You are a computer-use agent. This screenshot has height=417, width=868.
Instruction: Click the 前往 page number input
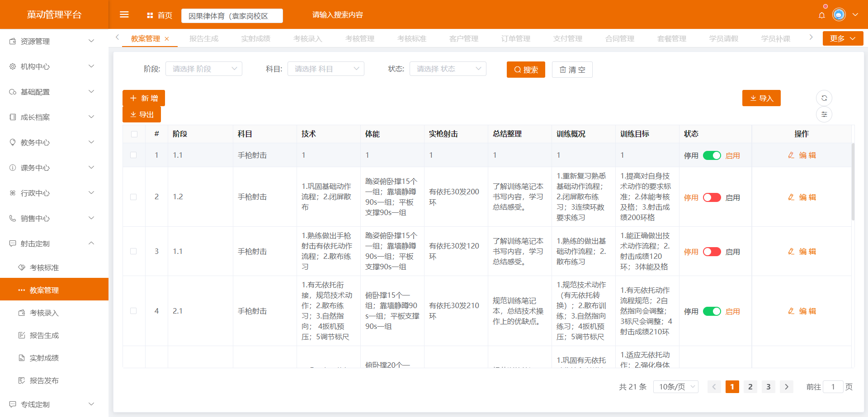833,387
